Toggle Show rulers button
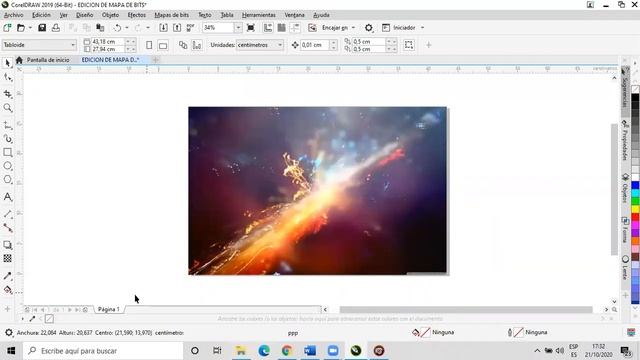The image size is (640, 360). [268, 28]
